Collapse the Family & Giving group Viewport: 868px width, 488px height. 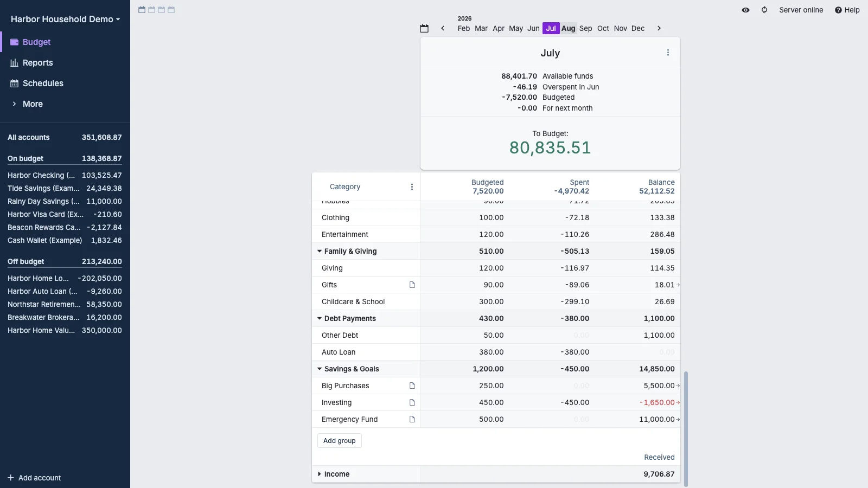[320, 251]
